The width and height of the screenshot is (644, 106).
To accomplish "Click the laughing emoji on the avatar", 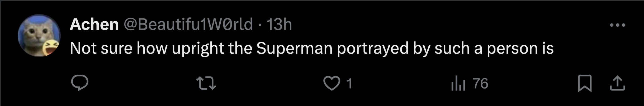I will (50, 48).
